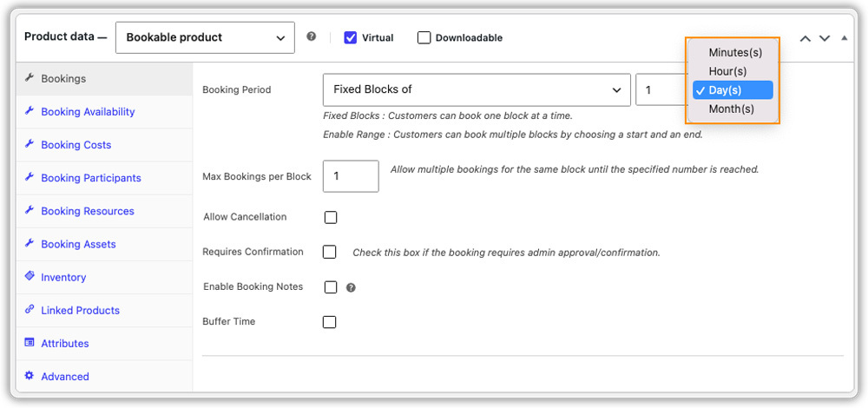
Task: Open the Booking Assets tab
Action: pyautogui.click(x=104, y=244)
